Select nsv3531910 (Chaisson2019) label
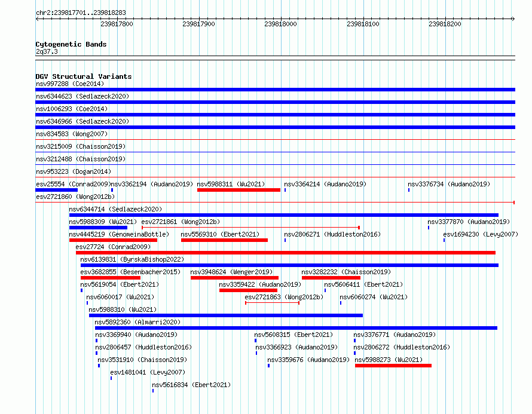The image size is (532, 414). pos(142,360)
